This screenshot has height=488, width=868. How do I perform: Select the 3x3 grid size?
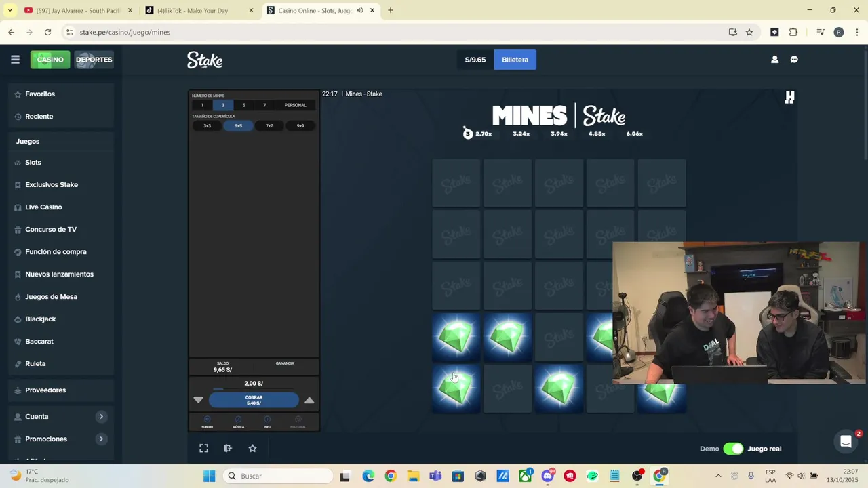click(207, 125)
